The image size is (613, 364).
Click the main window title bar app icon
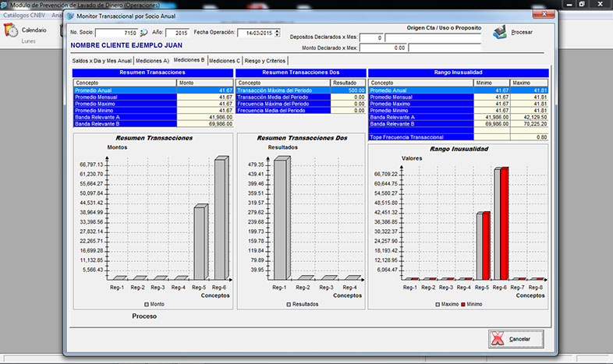(x=5, y=5)
